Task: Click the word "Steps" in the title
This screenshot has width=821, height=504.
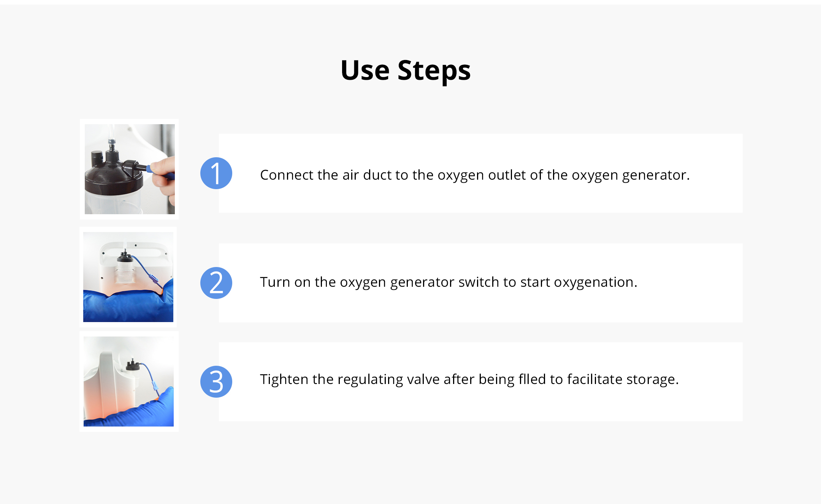Action: click(434, 71)
